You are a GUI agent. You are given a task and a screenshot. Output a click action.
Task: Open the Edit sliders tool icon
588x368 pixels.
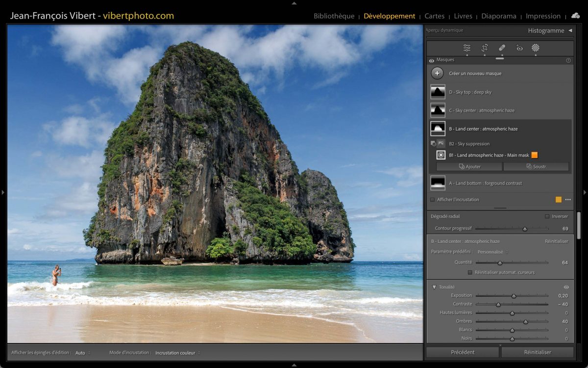(467, 48)
